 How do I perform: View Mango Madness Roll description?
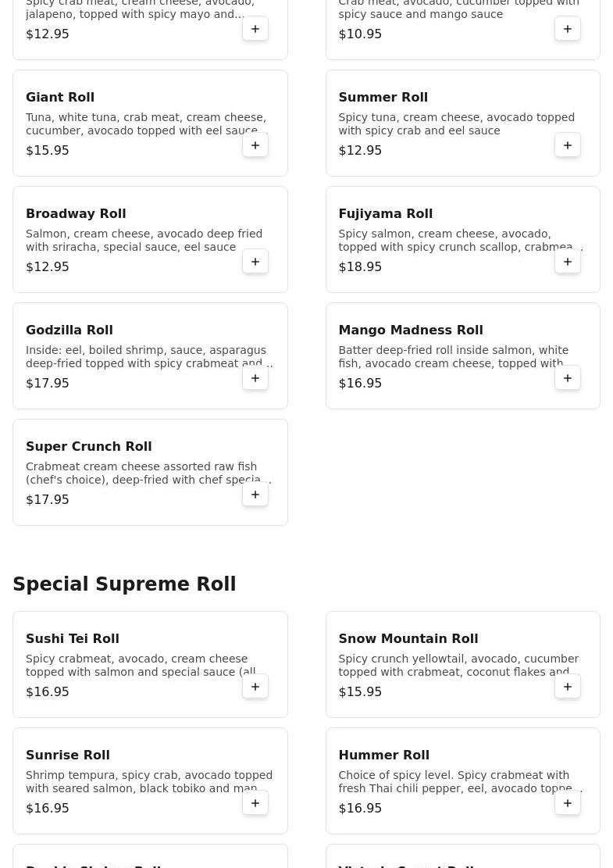tap(453, 356)
